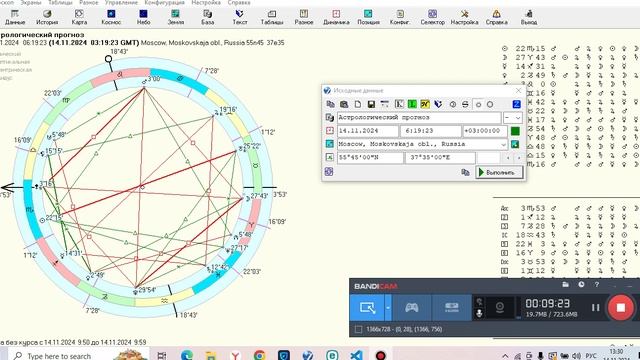
Task: Open the Селектор toolbar icon
Action: [x=432, y=18]
